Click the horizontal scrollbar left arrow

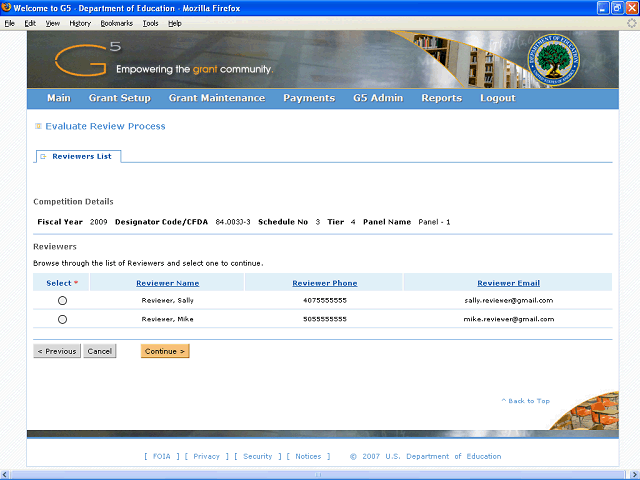click(5, 475)
